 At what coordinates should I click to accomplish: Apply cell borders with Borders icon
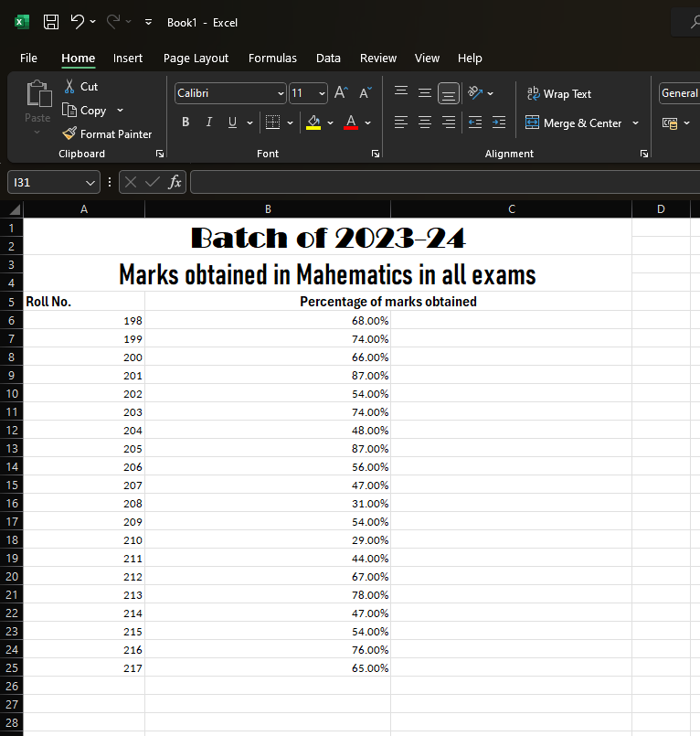coord(272,123)
